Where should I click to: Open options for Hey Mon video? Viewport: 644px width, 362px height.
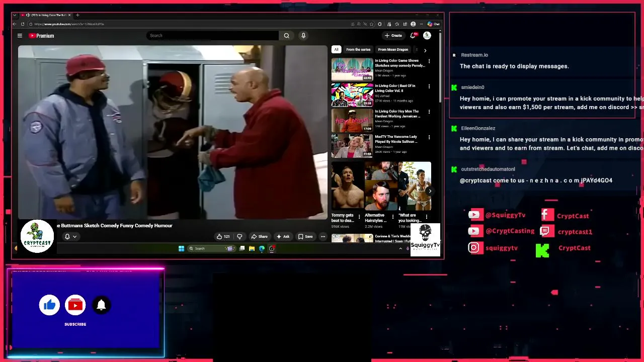click(x=429, y=112)
